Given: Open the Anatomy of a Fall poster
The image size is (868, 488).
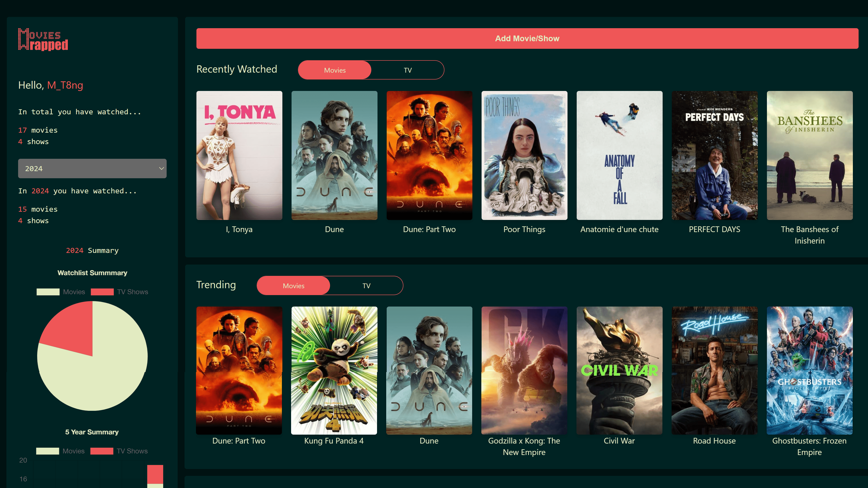Looking at the screenshot, I should point(619,155).
